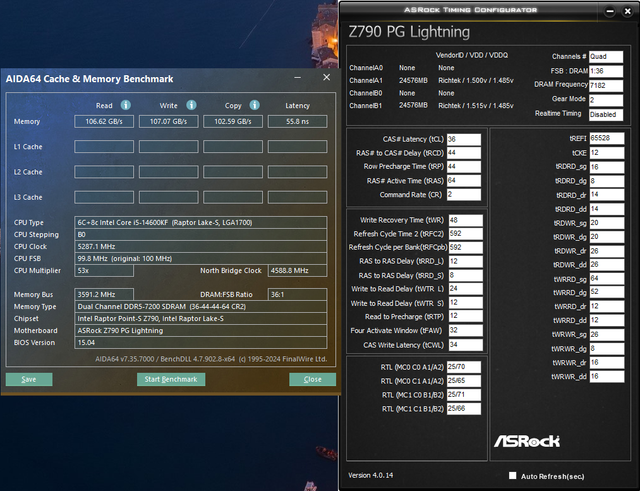Click the Refresh Cycle Time 2 (tRFC2) field
This screenshot has height=491, width=640.
click(466, 234)
